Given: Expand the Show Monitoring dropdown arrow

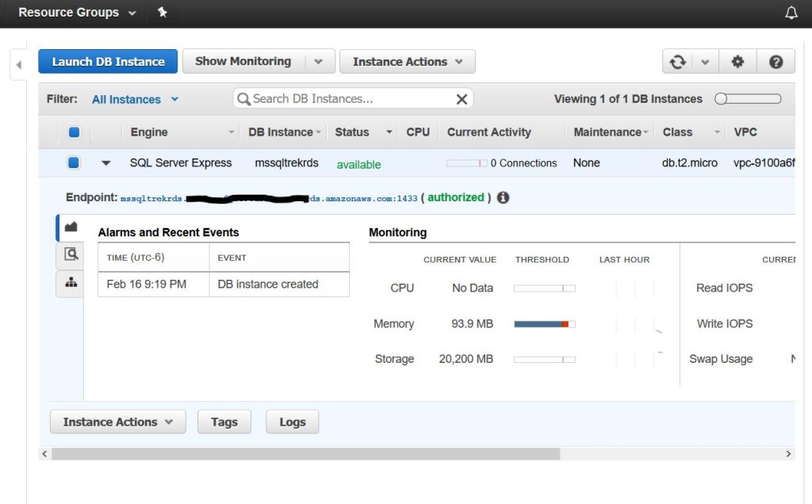Looking at the screenshot, I should (x=318, y=62).
